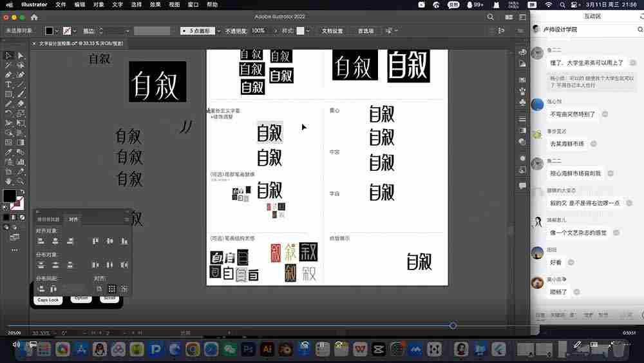
Task: Click Vertical Align Top in Align panel
Action: click(95, 241)
